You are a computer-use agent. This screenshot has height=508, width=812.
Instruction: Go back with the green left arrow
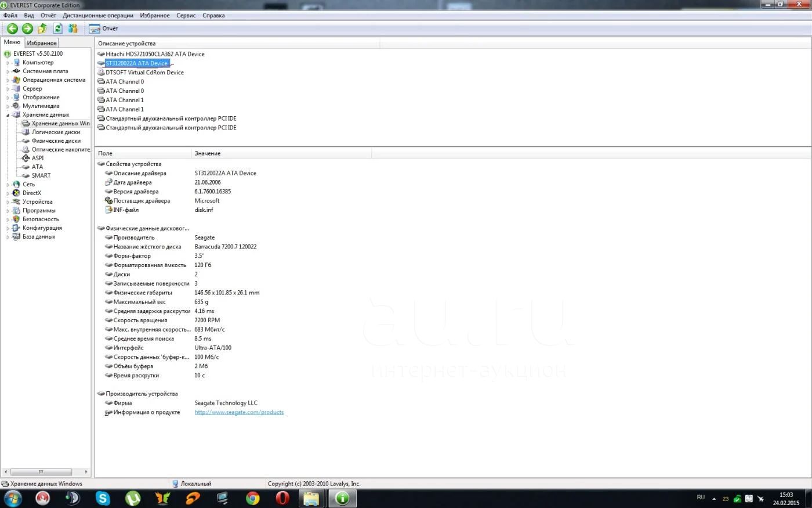(x=12, y=28)
